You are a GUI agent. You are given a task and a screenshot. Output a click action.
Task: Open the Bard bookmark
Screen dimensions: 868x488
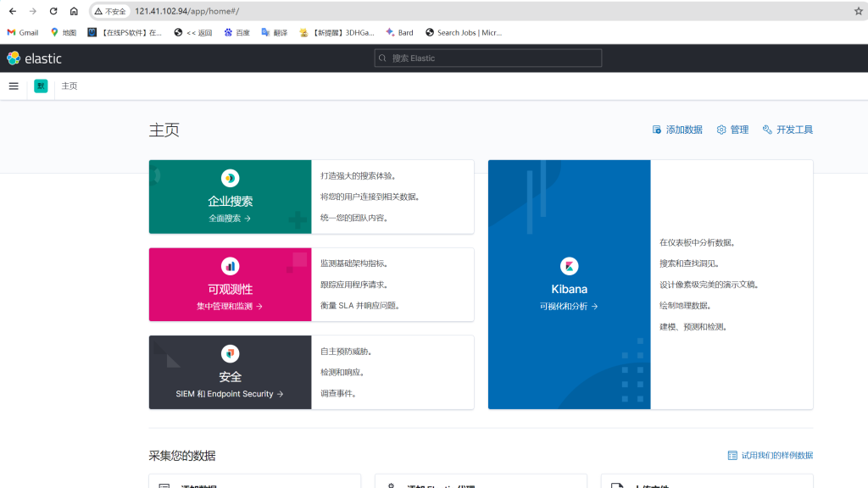coord(400,33)
